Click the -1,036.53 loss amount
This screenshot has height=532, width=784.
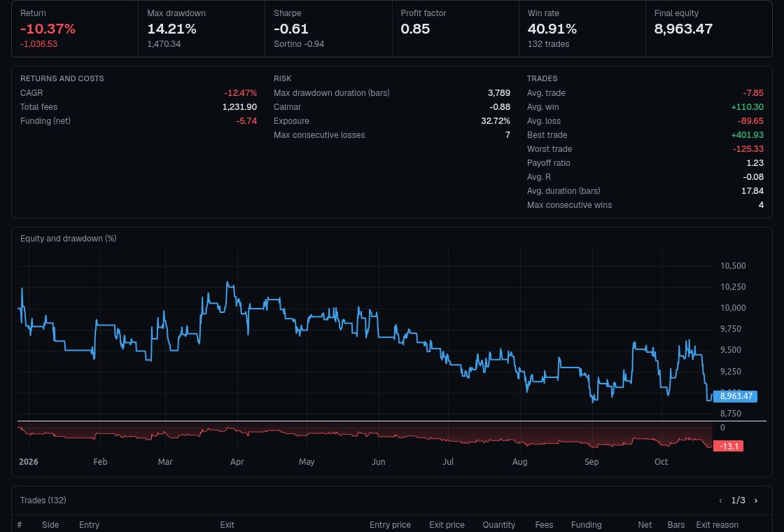coord(38,44)
